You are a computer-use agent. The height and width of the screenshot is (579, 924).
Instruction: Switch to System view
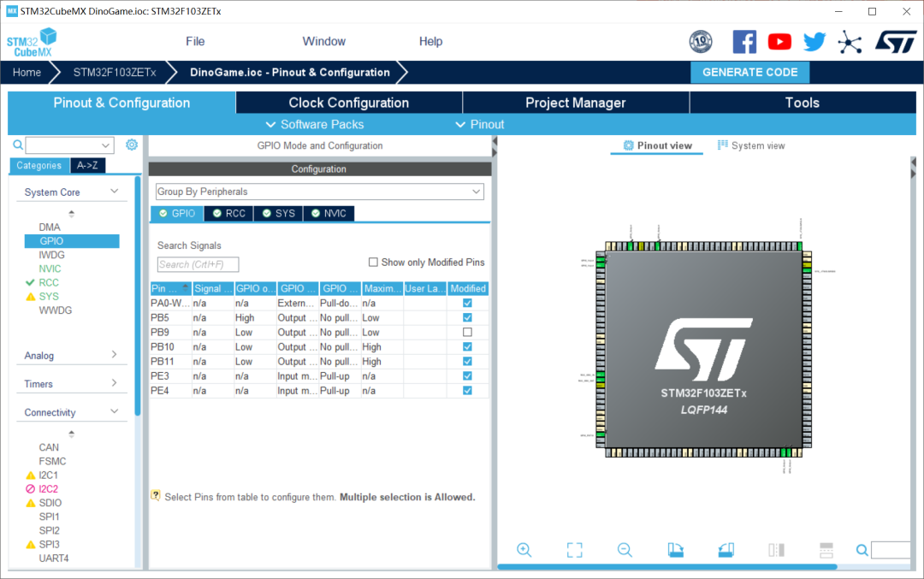pos(751,145)
